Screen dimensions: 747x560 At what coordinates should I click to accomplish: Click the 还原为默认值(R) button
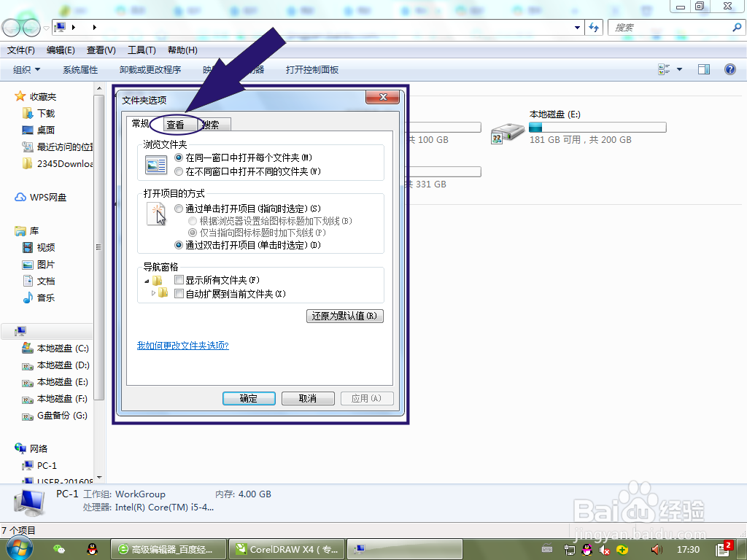pyautogui.click(x=344, y=316)
